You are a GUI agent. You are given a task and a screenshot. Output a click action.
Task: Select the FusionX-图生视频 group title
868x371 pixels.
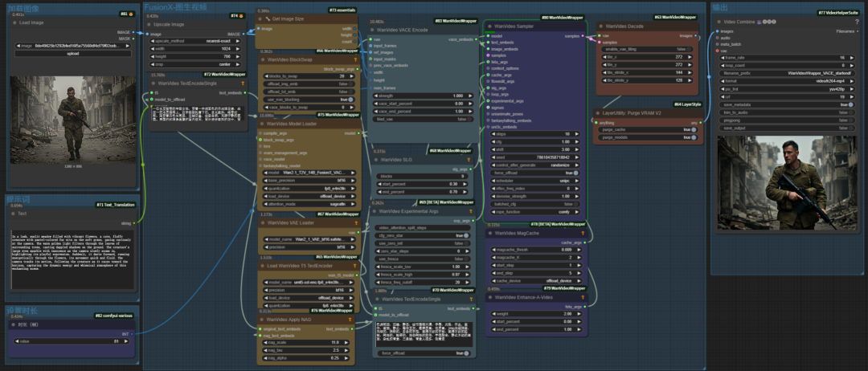(175, 7)
